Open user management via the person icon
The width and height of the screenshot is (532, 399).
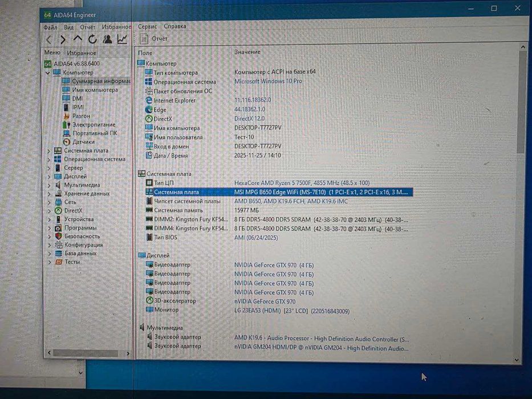coord(107,39)
